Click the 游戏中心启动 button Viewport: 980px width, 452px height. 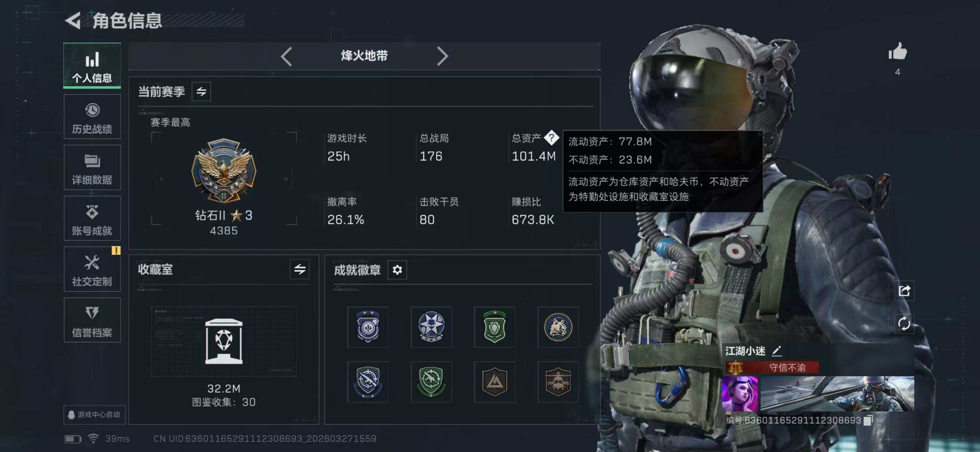pyautogui.click(x=94, y=415)
